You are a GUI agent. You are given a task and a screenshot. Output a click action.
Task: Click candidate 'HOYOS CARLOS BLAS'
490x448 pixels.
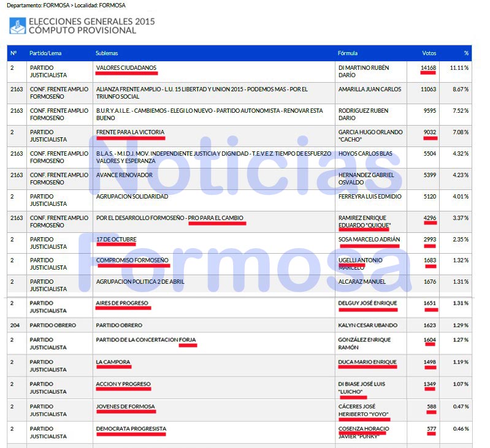pos(366,154)
